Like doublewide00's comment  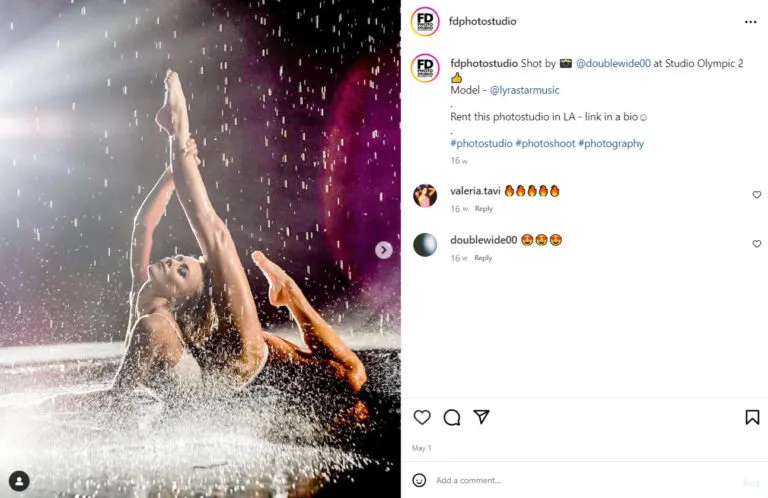756,244
